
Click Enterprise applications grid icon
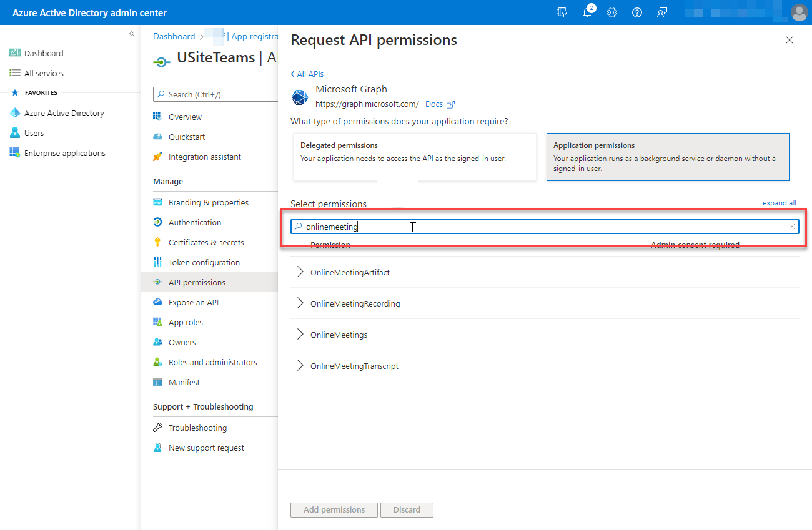coord(15,153)
